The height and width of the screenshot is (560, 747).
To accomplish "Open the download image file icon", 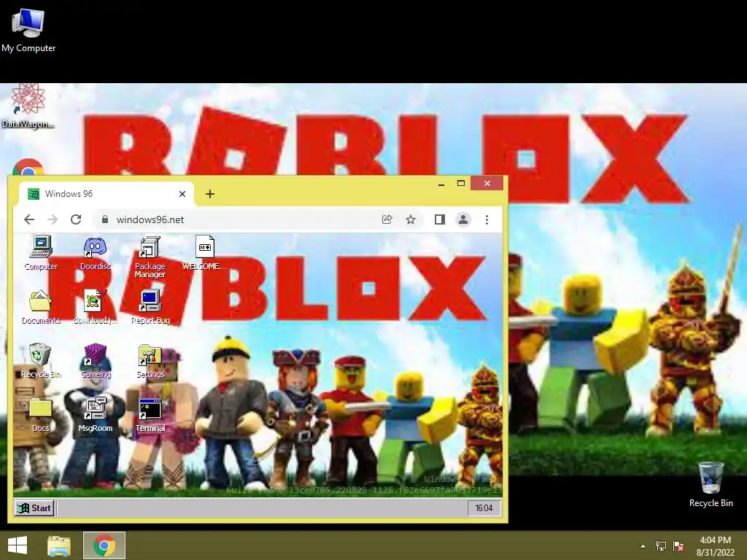I will click(96, 307).
